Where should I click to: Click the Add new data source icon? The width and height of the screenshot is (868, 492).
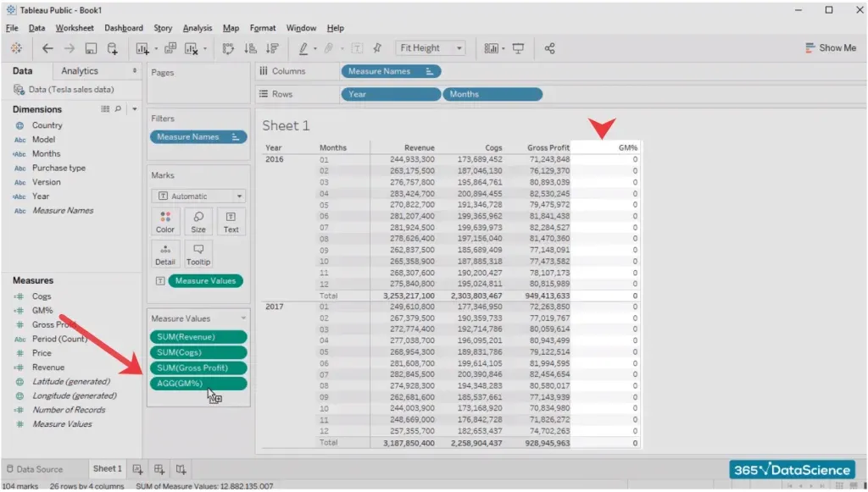(112, 49)
